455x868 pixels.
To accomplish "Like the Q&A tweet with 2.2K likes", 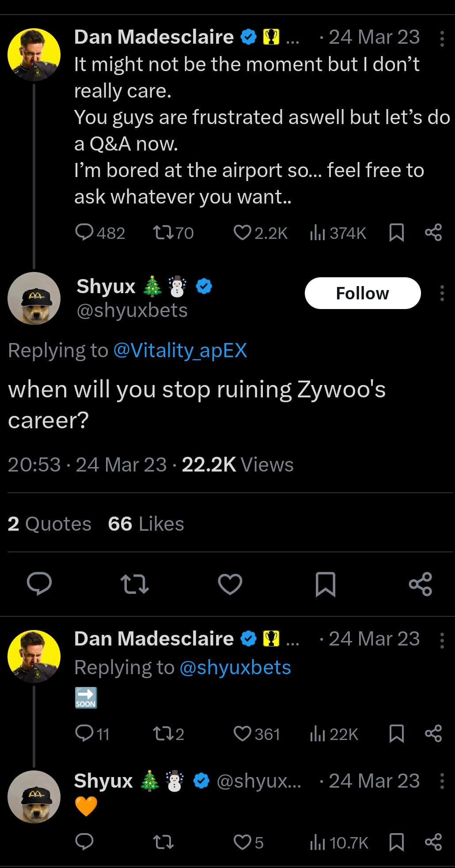I will 242,232.
